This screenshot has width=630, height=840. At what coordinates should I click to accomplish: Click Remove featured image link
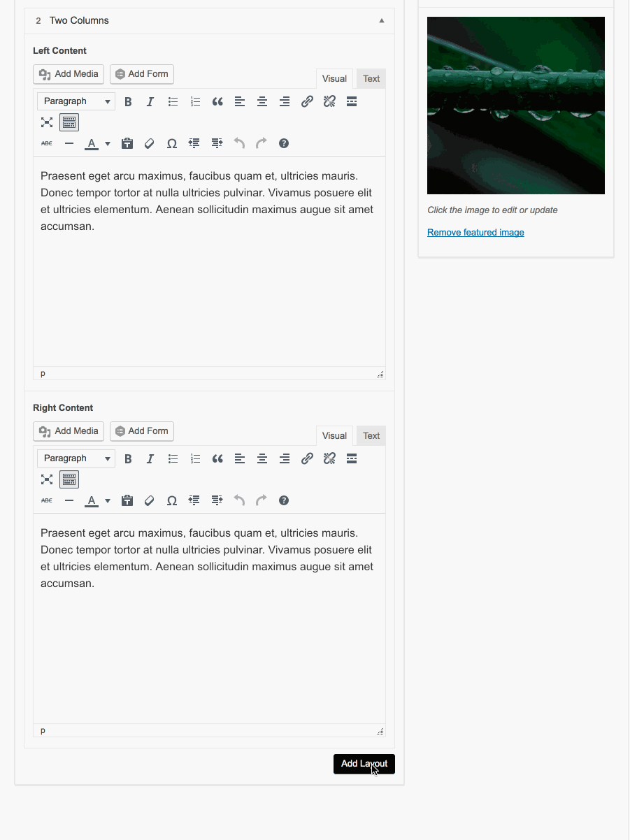(x=475, y=233)
